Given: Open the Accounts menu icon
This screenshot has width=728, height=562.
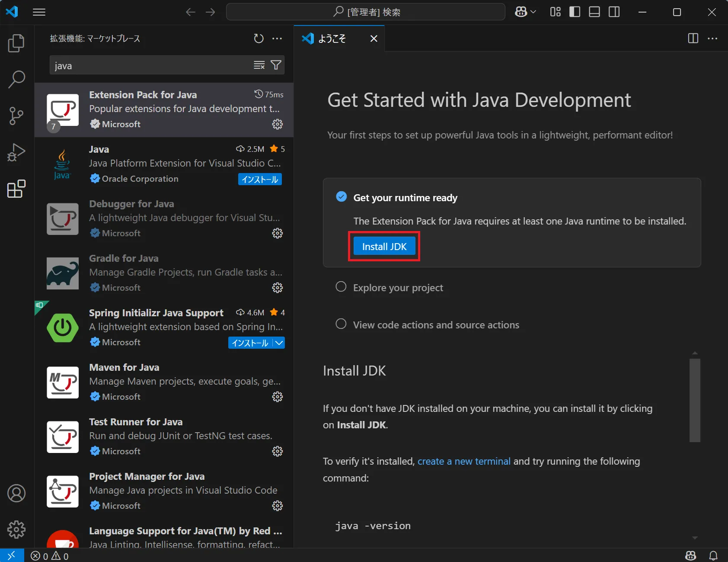Looking at the screenshot, I should click(x=16, y=493).
